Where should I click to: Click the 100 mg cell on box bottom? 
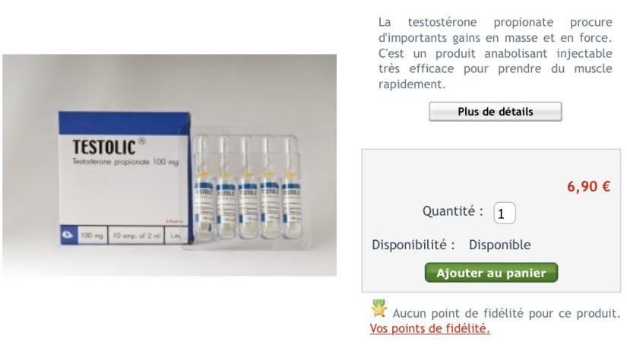coord(91,236)
